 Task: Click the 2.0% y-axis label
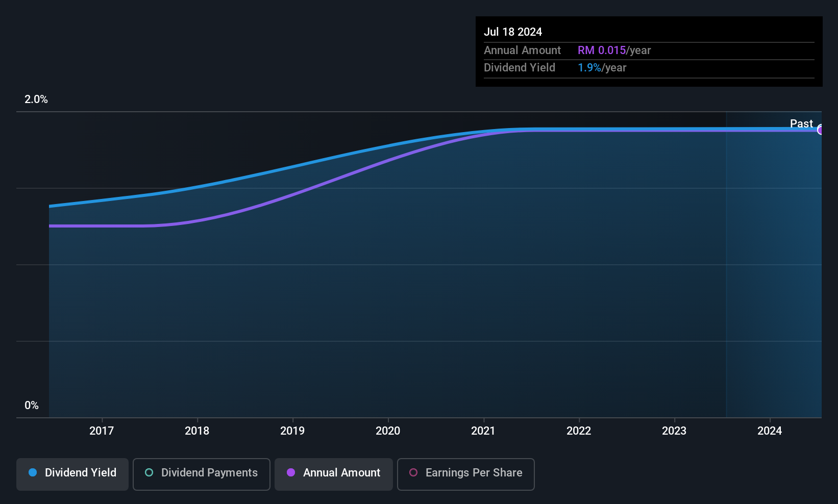click(x=36, y=99)
